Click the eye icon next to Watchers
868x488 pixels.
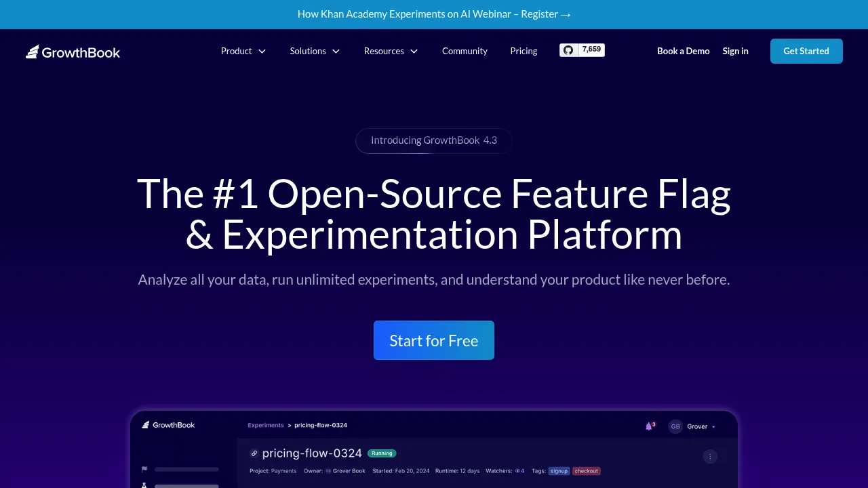pos(517,471)
